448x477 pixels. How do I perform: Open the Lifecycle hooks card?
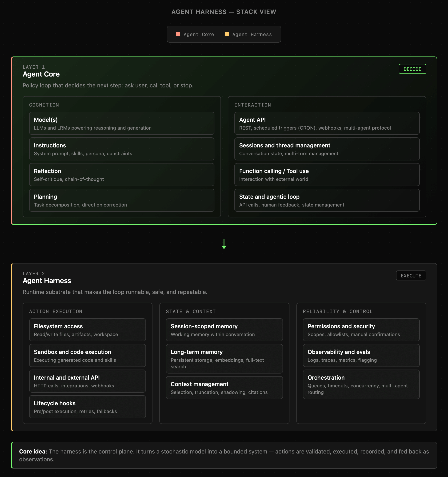pos(87,407)
